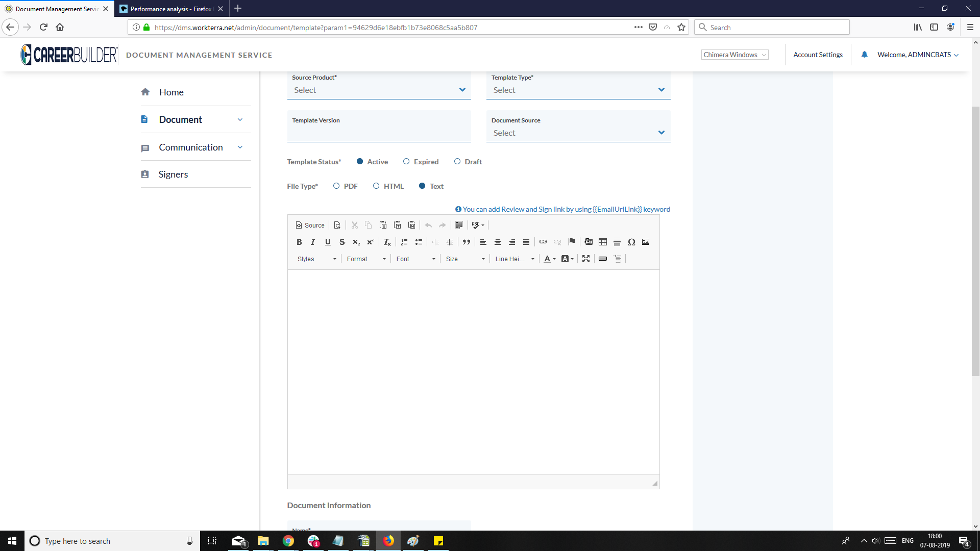Open the Format dropdown
The width and height of the screenshot is (980, 551).
(x=366, y=259)
